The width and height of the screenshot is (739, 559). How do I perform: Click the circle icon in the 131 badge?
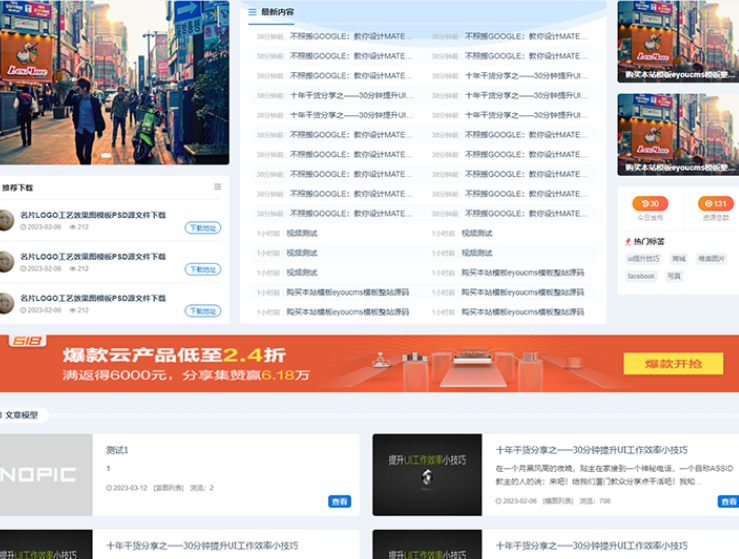click(x=708, y=204)
